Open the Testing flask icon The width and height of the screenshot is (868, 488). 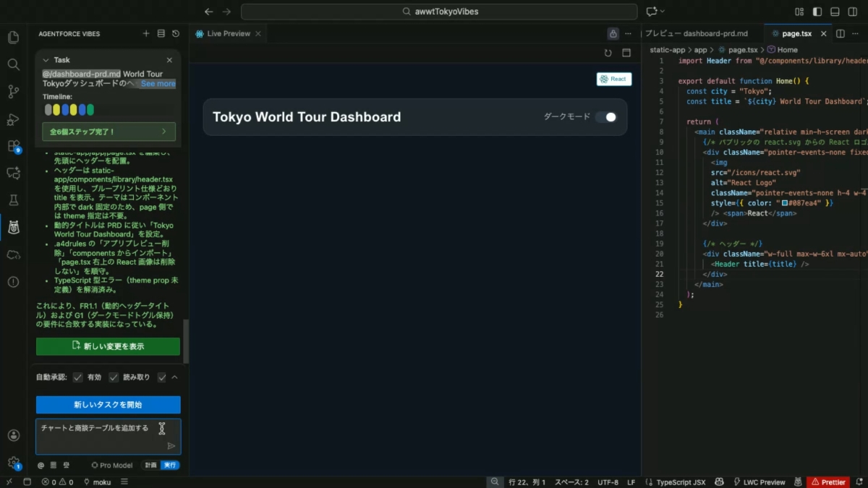pyautogui.click(x=13, y=200)
